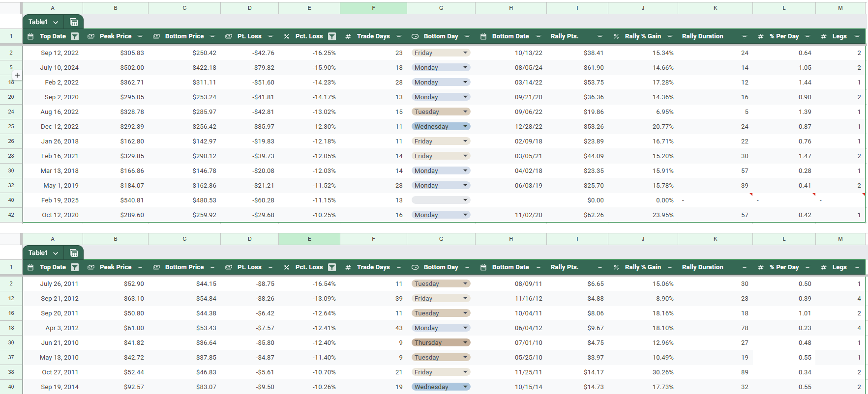Open Rally % Gain filter in upper table

click(x=670, y=36)
